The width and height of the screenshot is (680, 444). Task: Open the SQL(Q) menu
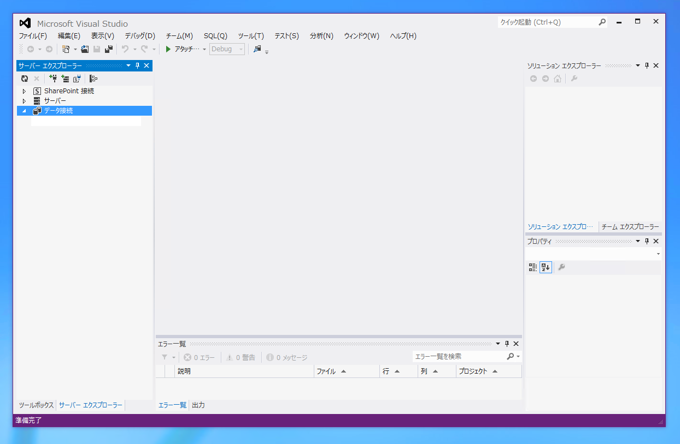pyautogui.click(x=216, y=36)
